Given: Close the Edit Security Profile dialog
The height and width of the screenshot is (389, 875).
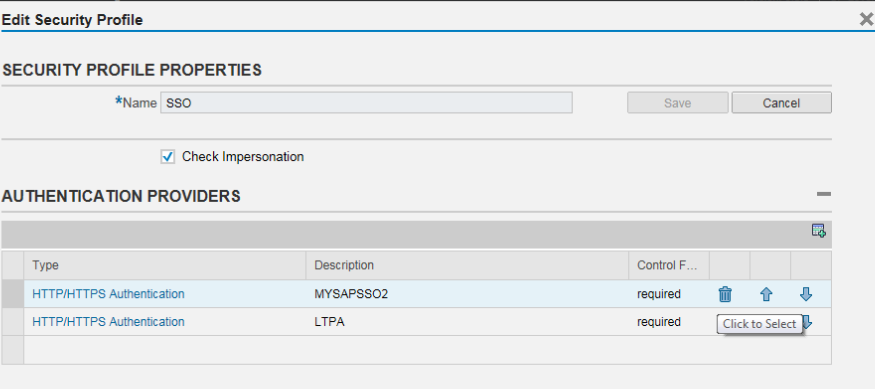Looking at the screenshot, I should click(866, 20).
